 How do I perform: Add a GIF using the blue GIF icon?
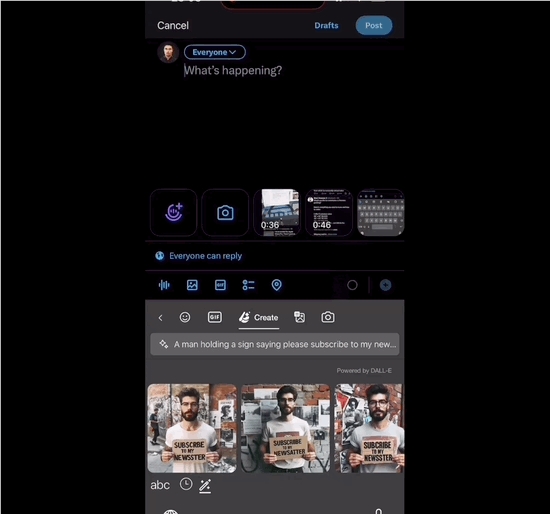point(220,285)
